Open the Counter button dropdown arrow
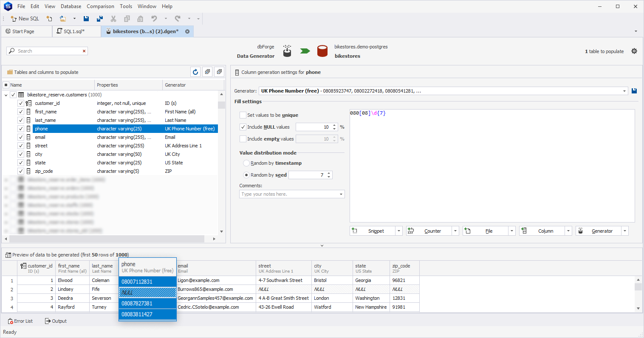 click(x=455, y=231)
